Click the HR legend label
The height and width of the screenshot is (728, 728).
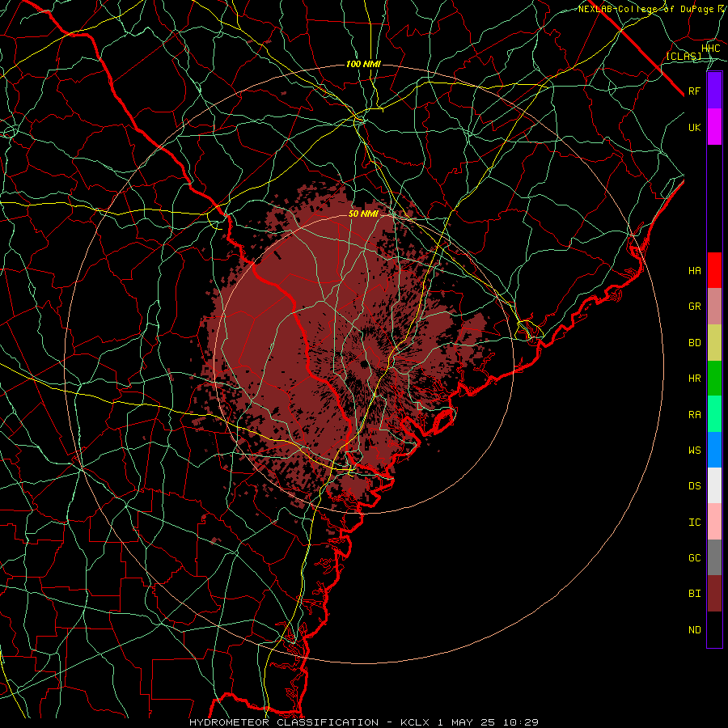click(x=694, y=379)
